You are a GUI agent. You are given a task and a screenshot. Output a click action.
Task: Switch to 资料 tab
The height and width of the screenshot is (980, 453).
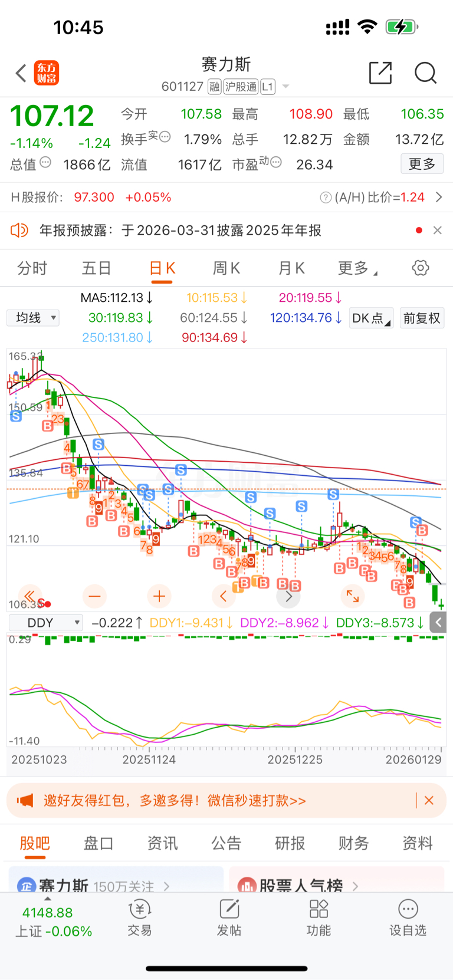[418, 843]
